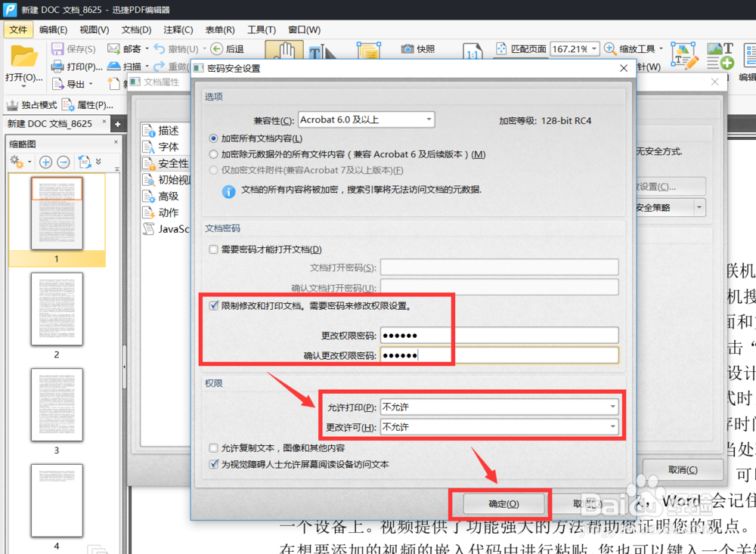Click the 确认更改权限密码 input field
Viewport: 756px width, 554px height.
coord(500,355)
